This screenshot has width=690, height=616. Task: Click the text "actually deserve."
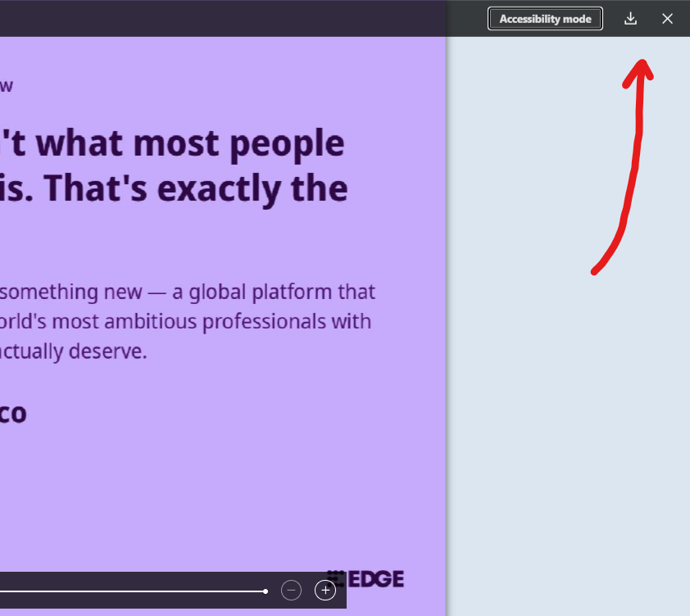pos(74,351)
